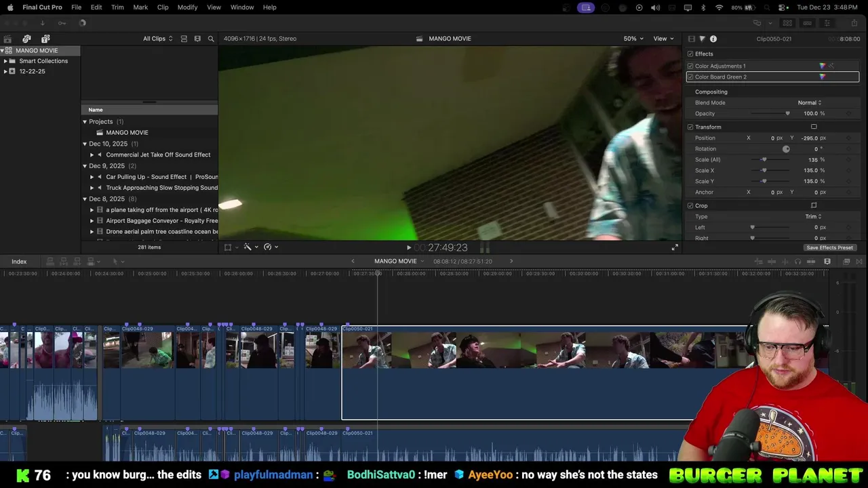The height and width of the screenshot is (488, 868).
Task: Show Transform onscreen controls icon
Action: 814,127
